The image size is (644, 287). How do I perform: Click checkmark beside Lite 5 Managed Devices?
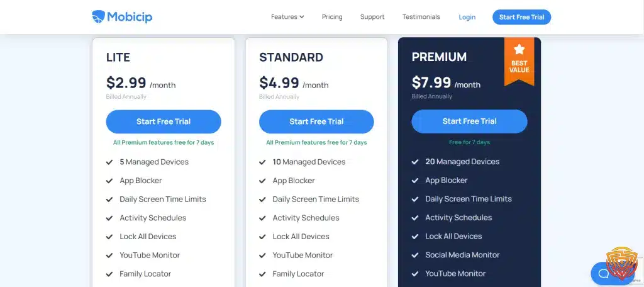click(x=109, y=162)
